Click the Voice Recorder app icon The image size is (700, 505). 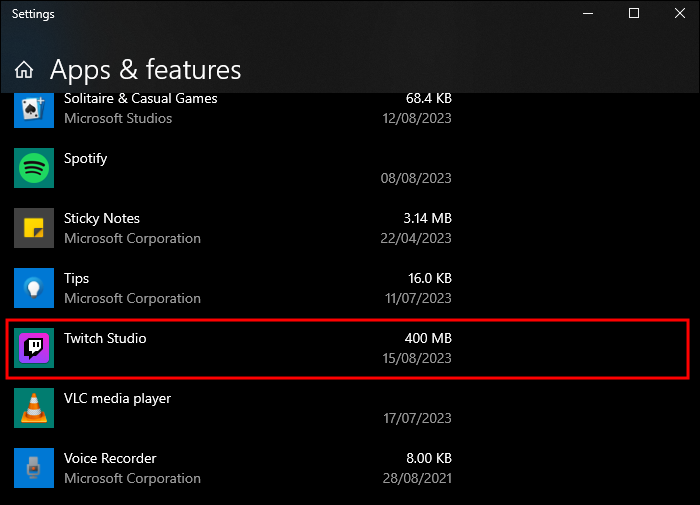(x=34, y=468)
